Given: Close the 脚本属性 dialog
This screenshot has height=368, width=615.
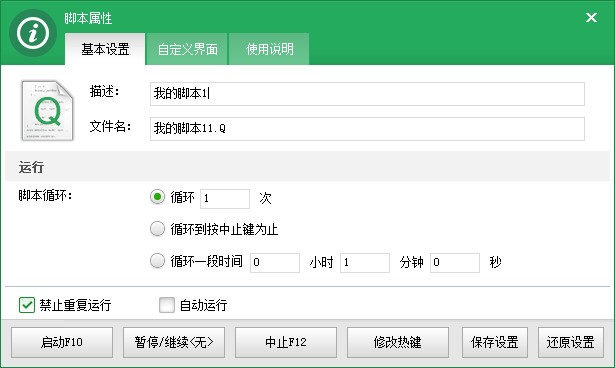Looking at the screenshot, I should (591, 17).
